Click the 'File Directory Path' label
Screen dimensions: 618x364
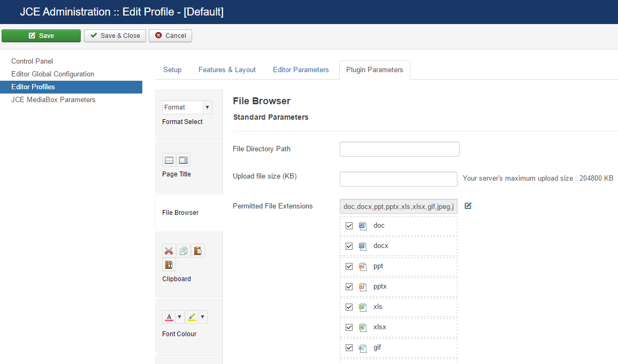[262, 149]
